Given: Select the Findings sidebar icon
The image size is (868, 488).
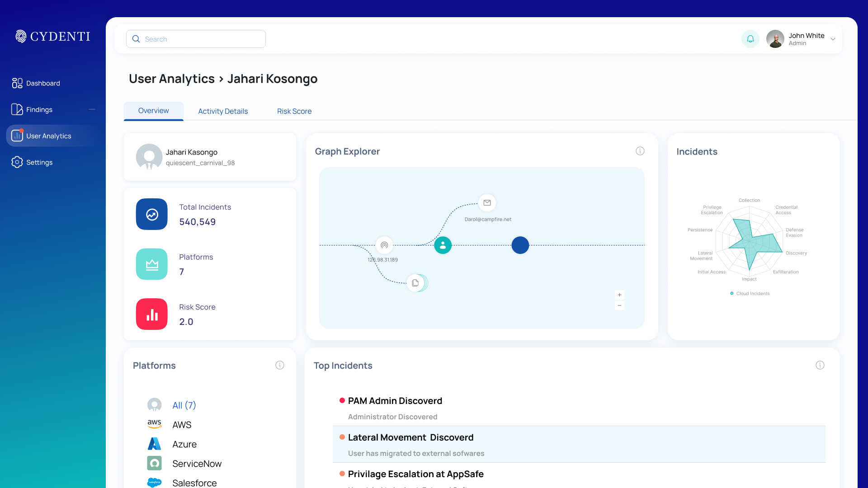Looking at the screenshot, I should click(x=17, y=109).
